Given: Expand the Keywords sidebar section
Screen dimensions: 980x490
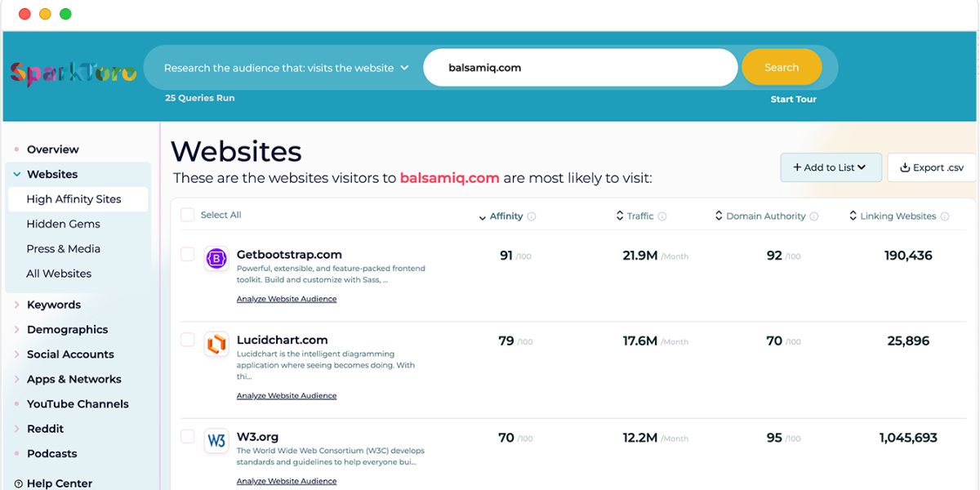Looking at the screenshot, I should click(17, 305).
